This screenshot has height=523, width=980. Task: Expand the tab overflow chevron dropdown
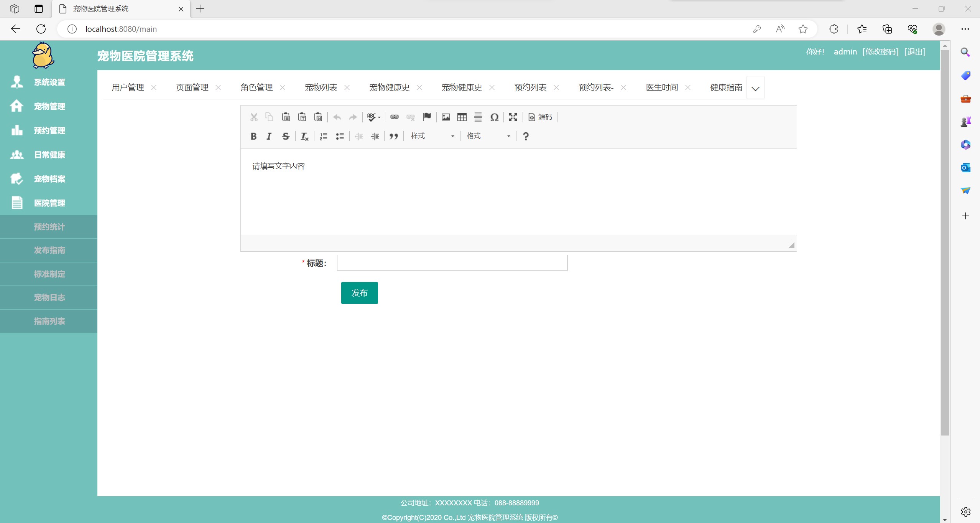pyautogui.click(x=755, y=88)
